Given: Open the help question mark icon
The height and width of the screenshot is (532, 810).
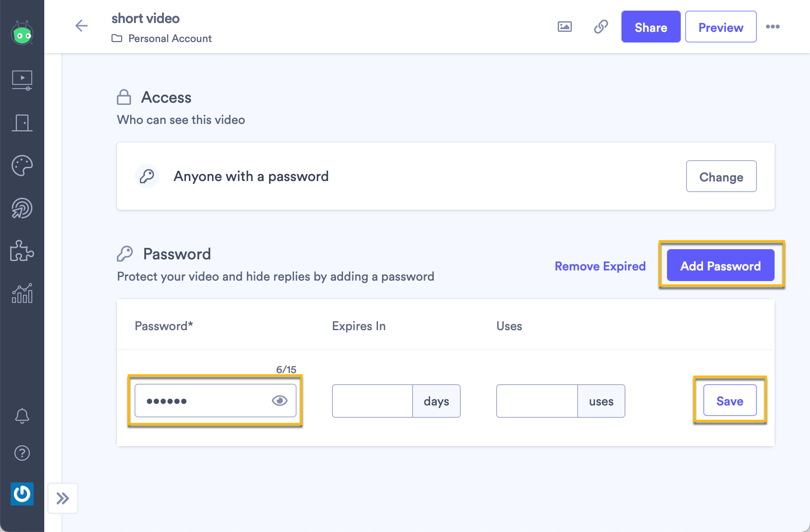Looking at the screenshot, I should tap(22, 453).
